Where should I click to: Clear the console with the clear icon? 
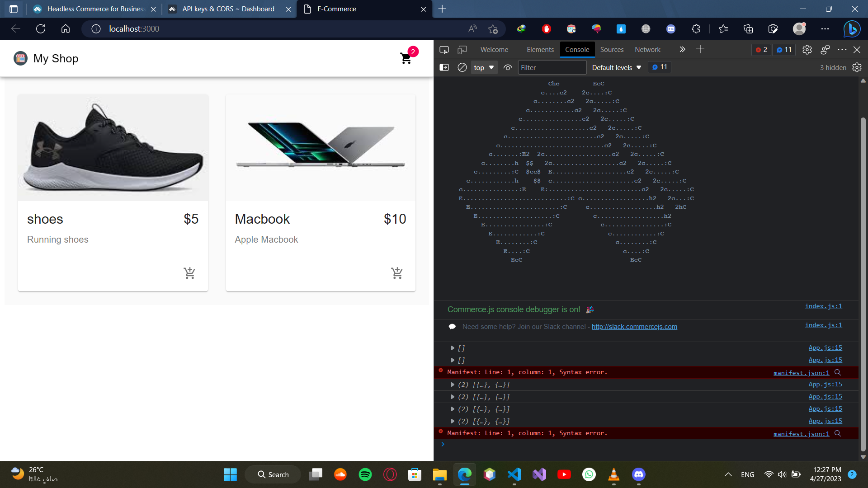tap(462, 67)
